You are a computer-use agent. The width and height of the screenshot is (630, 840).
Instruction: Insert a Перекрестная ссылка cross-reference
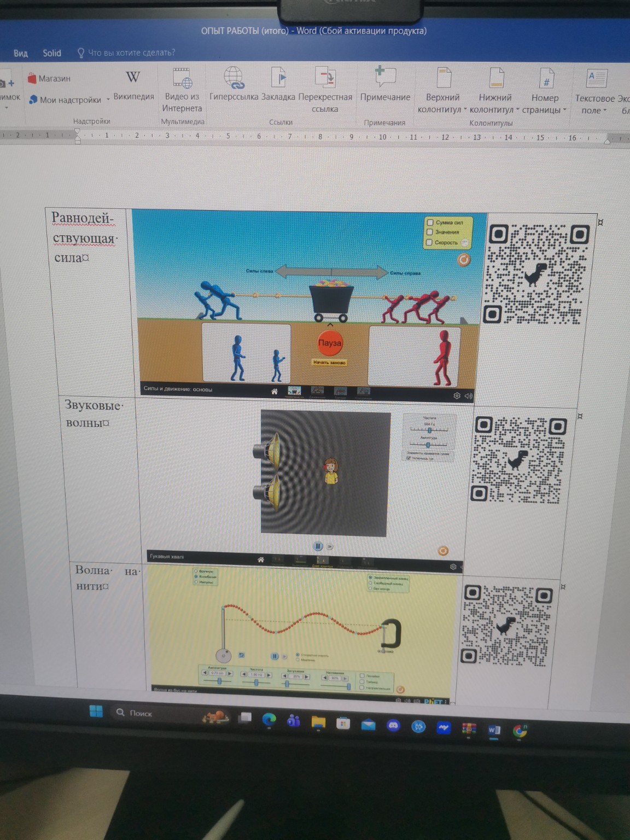(x=325, y=78)
